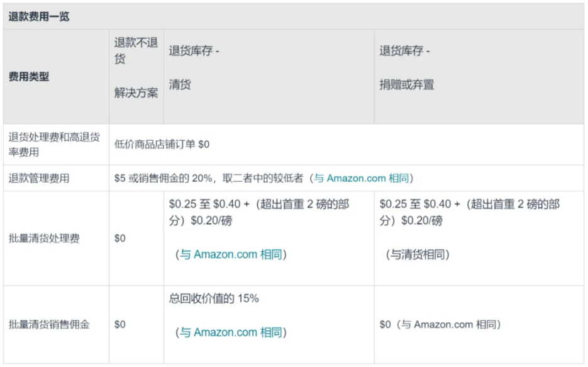Open Amazon.com 相同 link in 批量清货处理费 row
588x367 pixels.
(x=233, y=254)
